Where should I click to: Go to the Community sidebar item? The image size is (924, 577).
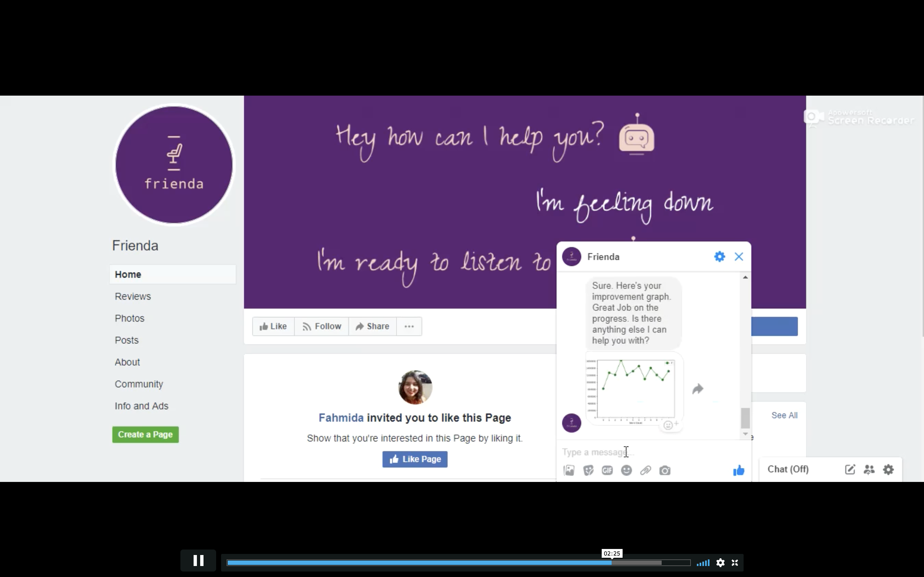point(139,384)
